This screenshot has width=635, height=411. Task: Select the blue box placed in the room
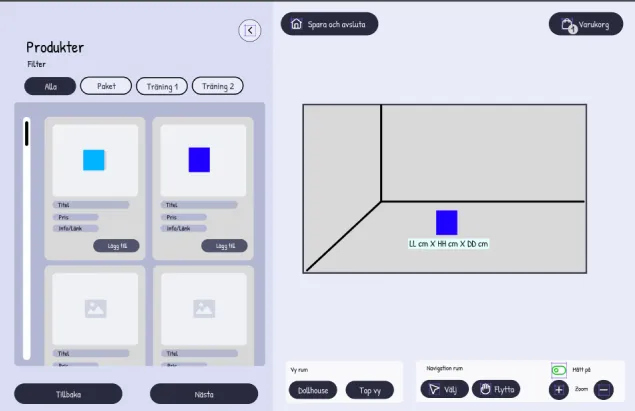pos(447,223)
